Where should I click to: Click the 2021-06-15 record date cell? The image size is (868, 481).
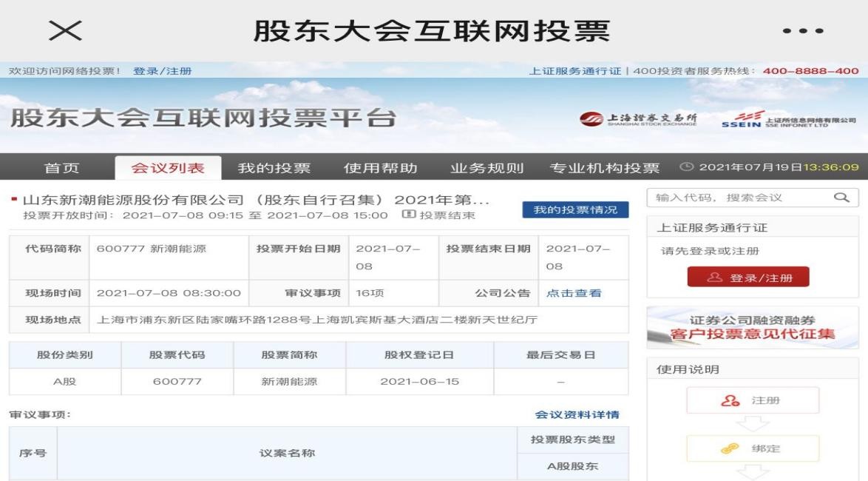tap(420, 381)
